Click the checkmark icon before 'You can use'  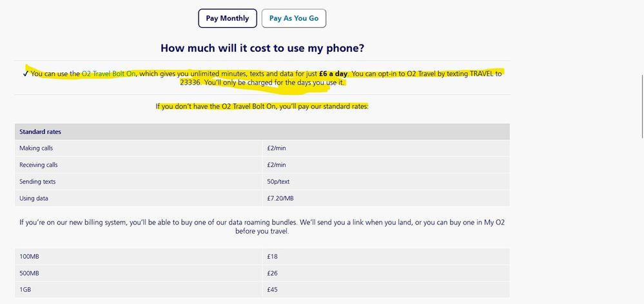(24, 74)
